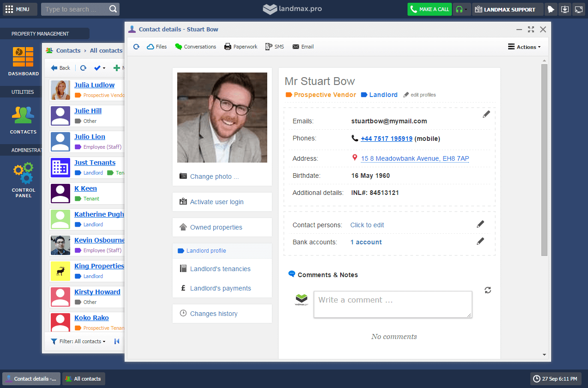
Task: Click the 8 Meadowbank Avenue address link
Action: point(414,158)
